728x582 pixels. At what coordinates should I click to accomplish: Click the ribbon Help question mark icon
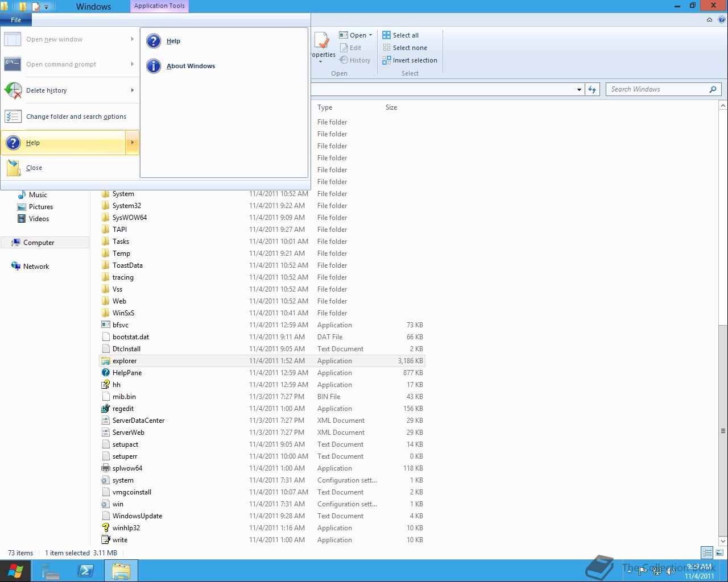(721, 20)
